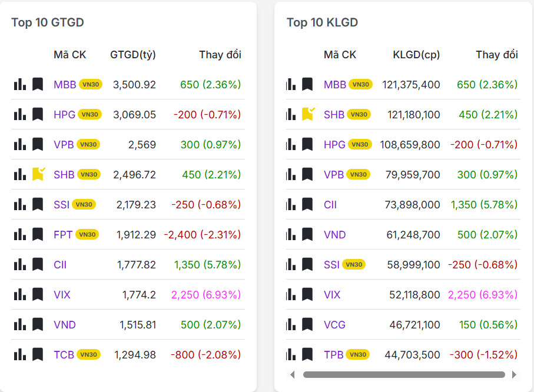Sort by KLGD(cp) column header
The width and height of the screenshot is (534, 392).
click(416, 55)
